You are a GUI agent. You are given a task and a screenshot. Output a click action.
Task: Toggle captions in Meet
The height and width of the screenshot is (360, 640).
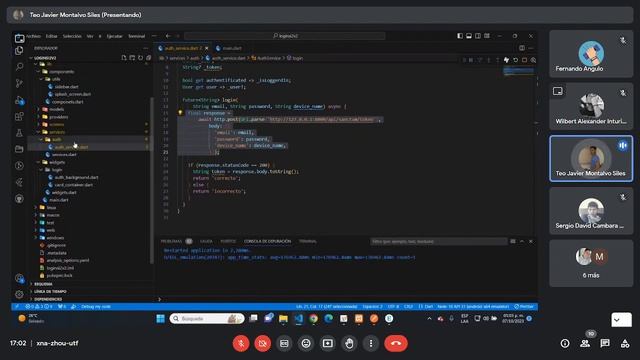(x=284, y=344)
